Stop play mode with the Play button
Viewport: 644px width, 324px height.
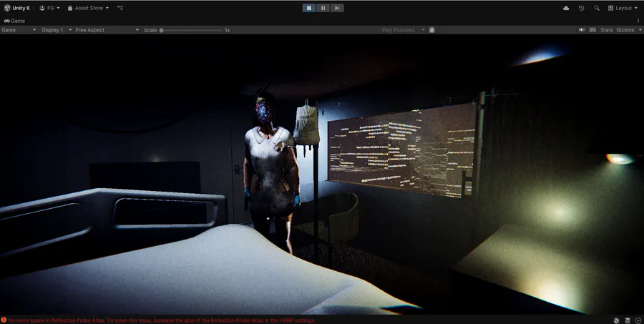click(x=309, y=8)
